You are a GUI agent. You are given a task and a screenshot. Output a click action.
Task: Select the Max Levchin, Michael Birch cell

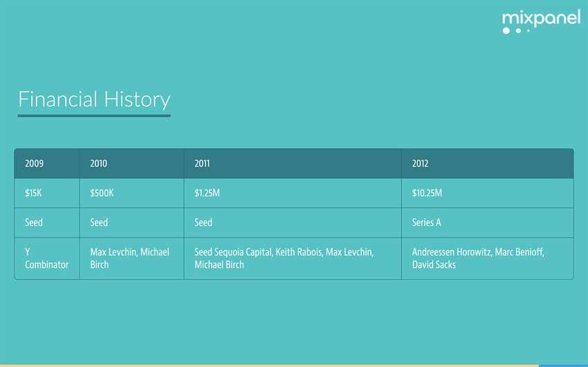[131, 258]
